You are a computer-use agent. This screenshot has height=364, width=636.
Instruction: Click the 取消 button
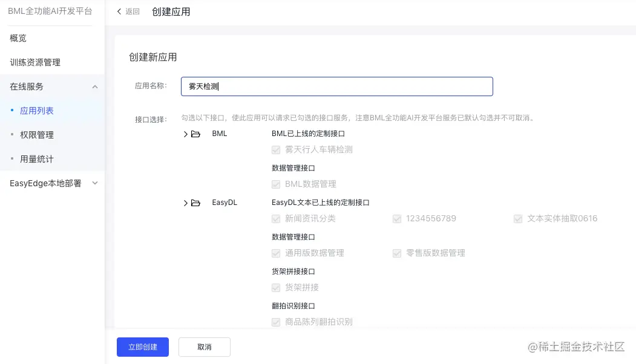tap(205, 347)
